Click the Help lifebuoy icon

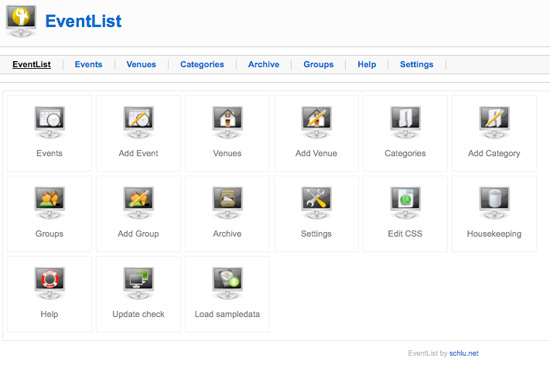tap(49, 283)
